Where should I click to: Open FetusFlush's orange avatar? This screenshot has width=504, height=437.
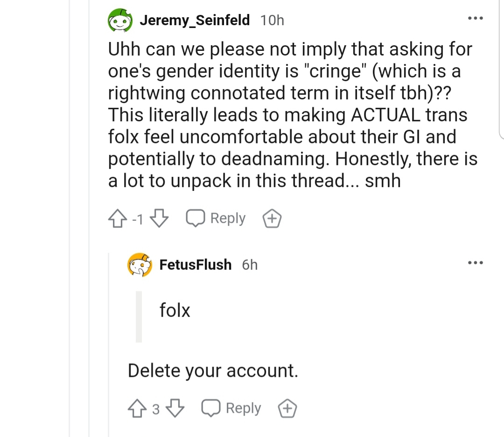click(x=140, y=265)
